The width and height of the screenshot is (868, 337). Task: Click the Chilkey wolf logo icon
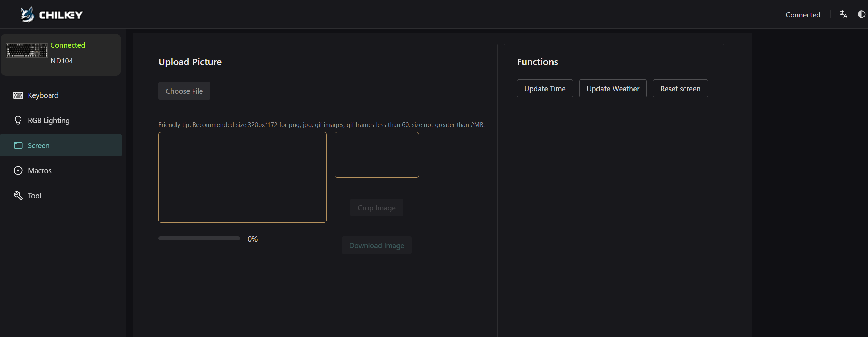pos(27,14)
